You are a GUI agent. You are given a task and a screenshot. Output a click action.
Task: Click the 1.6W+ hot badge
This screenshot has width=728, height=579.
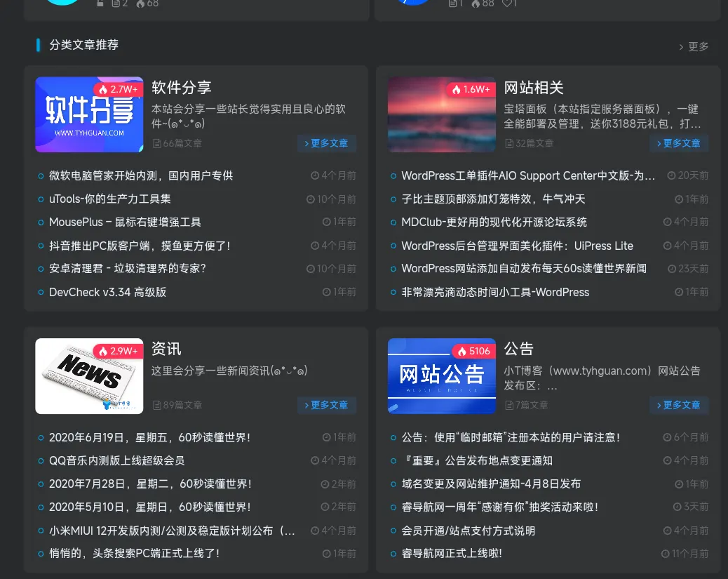[x=471, y=89]
